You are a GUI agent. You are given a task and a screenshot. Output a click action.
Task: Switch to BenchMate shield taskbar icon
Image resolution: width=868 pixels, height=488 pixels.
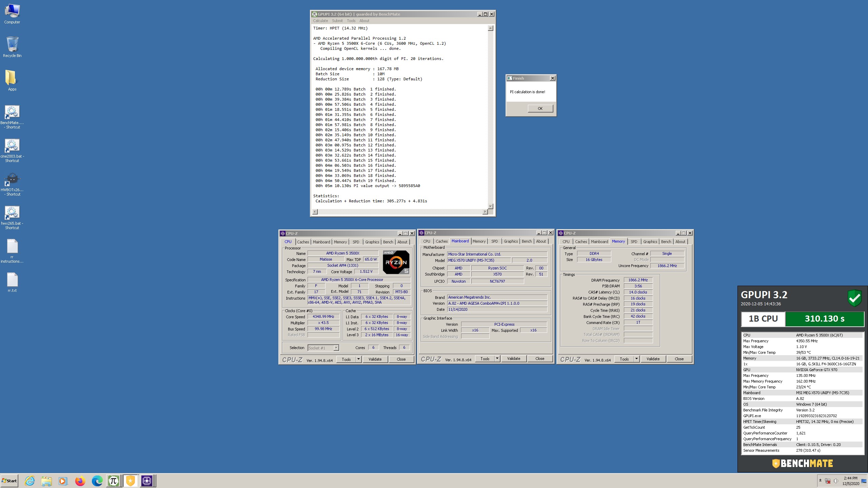tap(131, 481)
